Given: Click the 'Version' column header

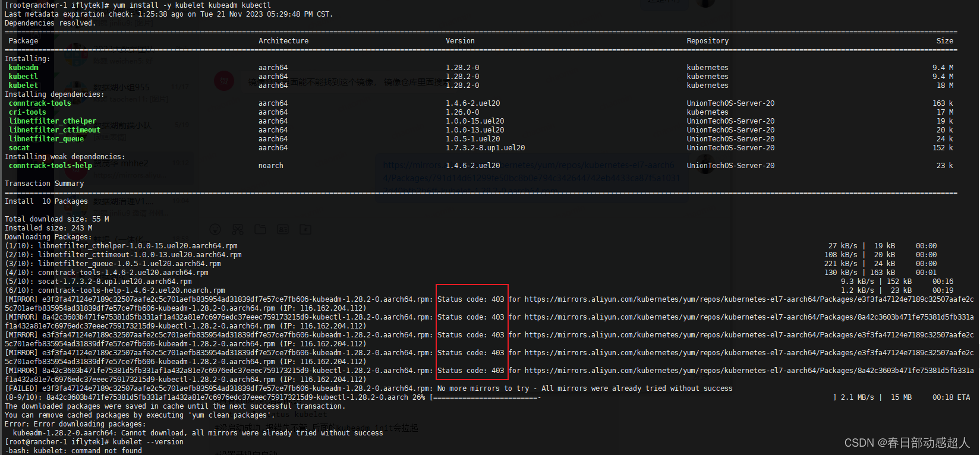Looking at the screenshot, I should pyautogui.click(x=460, y=40).
